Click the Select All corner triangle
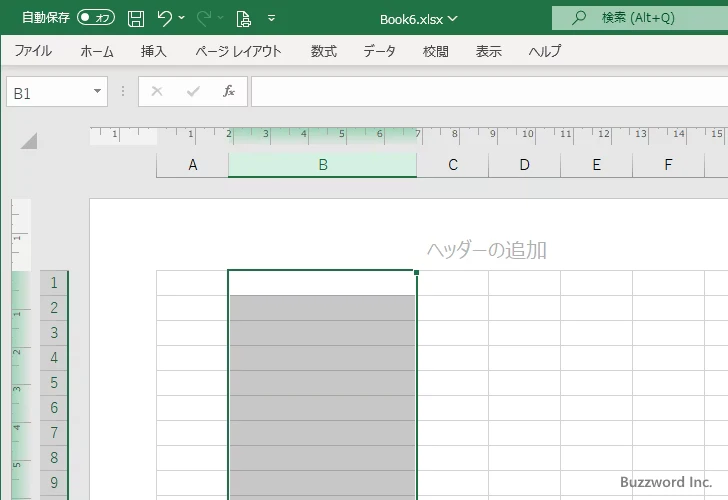Image resolution: width=728 pixels, height=500 pixels. click(x=29, y=141)
